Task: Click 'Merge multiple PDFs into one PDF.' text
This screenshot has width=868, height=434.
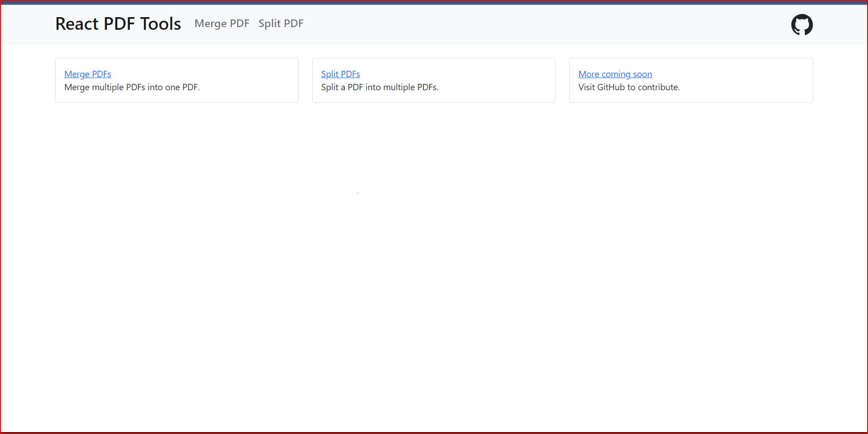Action: click(x=132, y=87)
